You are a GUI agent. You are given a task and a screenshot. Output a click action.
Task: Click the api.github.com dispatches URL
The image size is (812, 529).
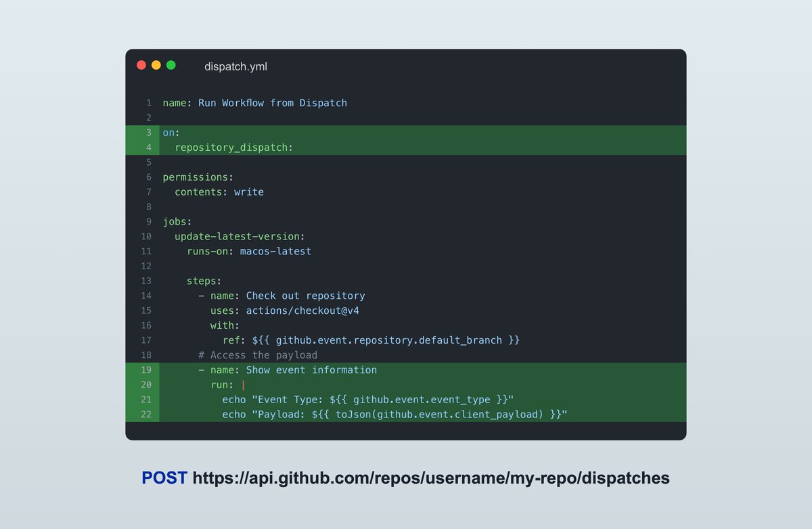pyautogui.click(x=431, y=479)
